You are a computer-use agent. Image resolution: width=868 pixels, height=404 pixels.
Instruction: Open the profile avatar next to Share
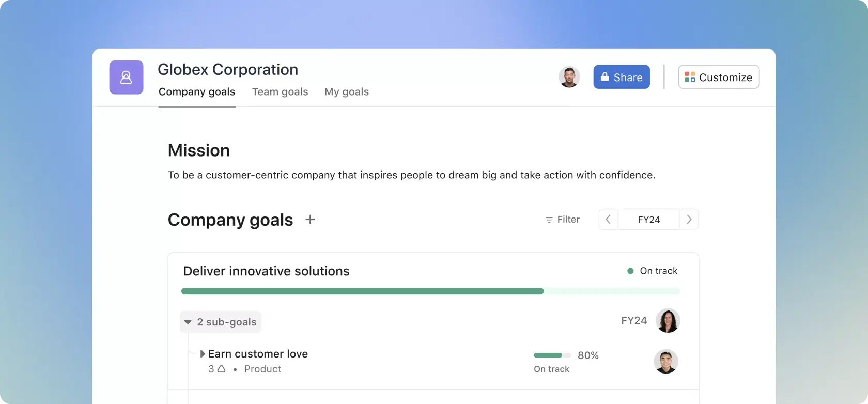569,76
